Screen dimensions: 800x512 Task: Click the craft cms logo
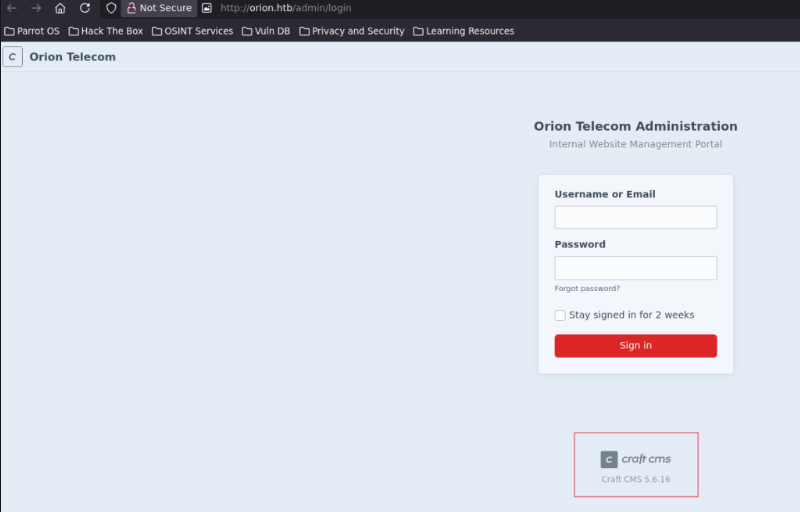coord(636,459)
